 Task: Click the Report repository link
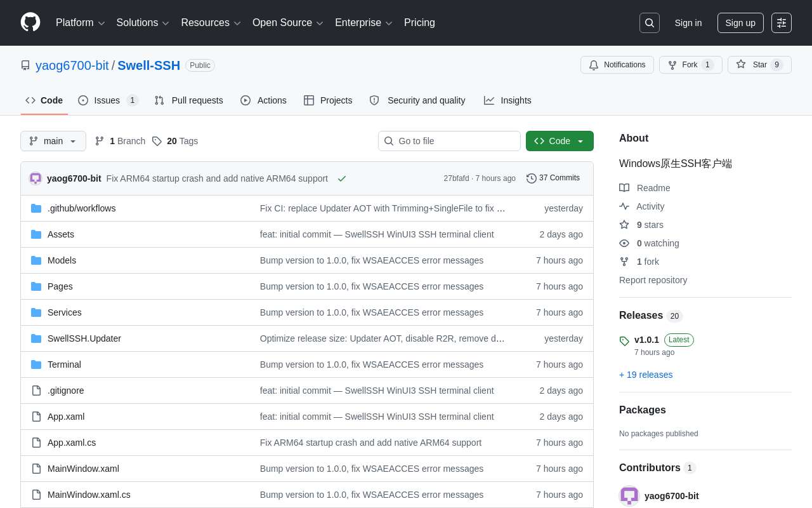click(653, 280)
